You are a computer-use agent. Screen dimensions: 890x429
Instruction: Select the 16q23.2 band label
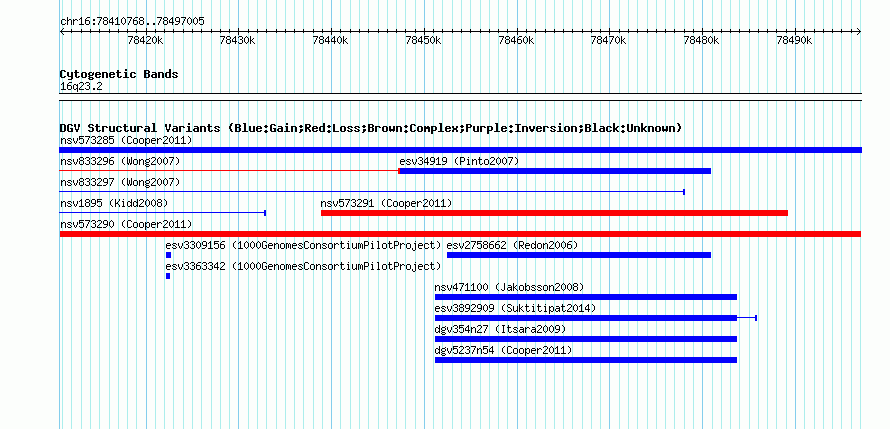pos(81,87)
